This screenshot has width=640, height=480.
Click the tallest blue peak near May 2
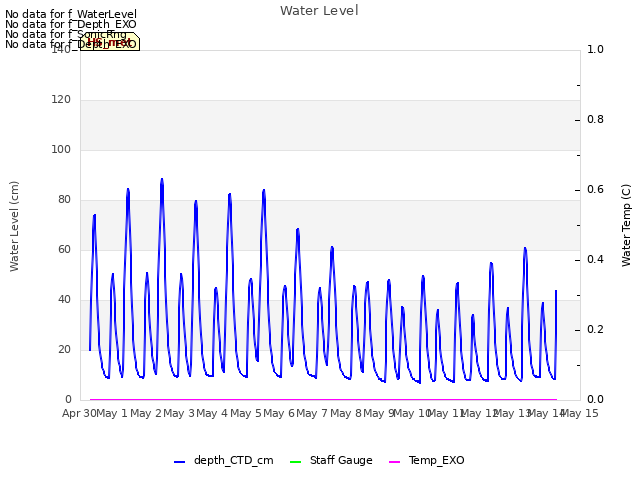162,180
